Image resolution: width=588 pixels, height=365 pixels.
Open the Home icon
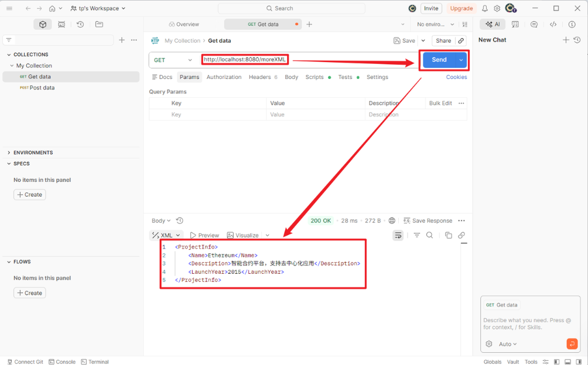(52, 8)
